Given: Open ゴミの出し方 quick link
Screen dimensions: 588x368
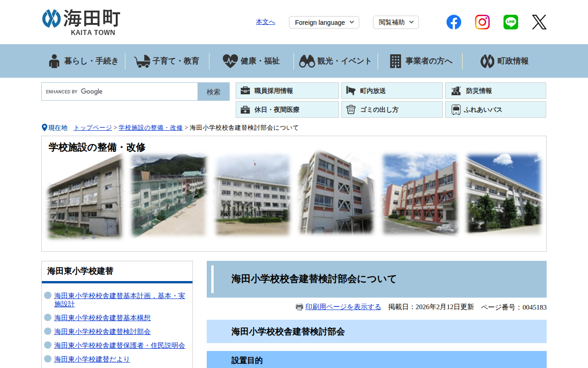Looking at the screenshot, I should [x=392, y=109].
